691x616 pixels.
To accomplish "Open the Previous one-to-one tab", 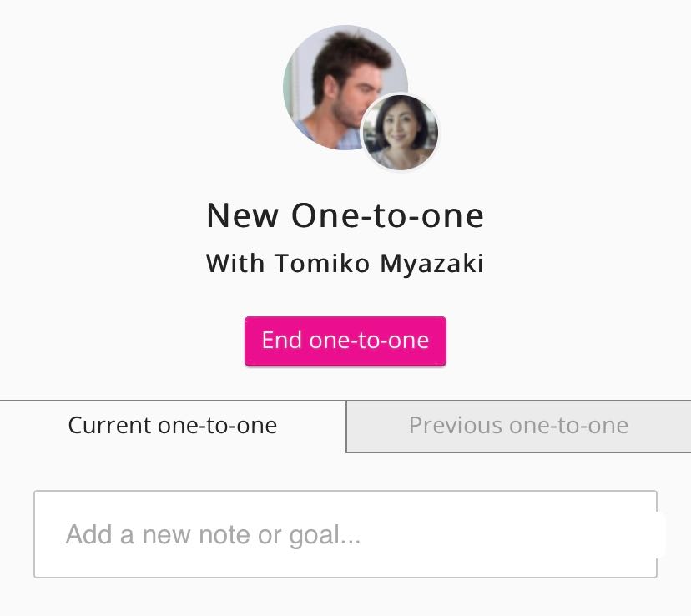I will point(518,426).
